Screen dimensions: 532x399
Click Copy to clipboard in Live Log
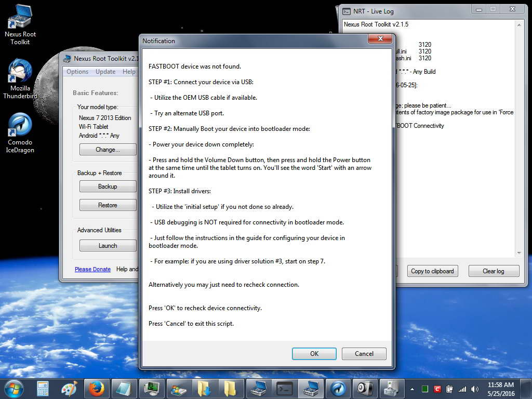[x=432, y=271]
